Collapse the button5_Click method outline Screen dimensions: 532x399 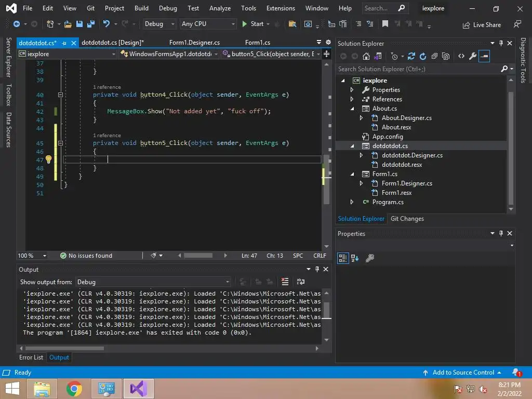coord(60,143)
